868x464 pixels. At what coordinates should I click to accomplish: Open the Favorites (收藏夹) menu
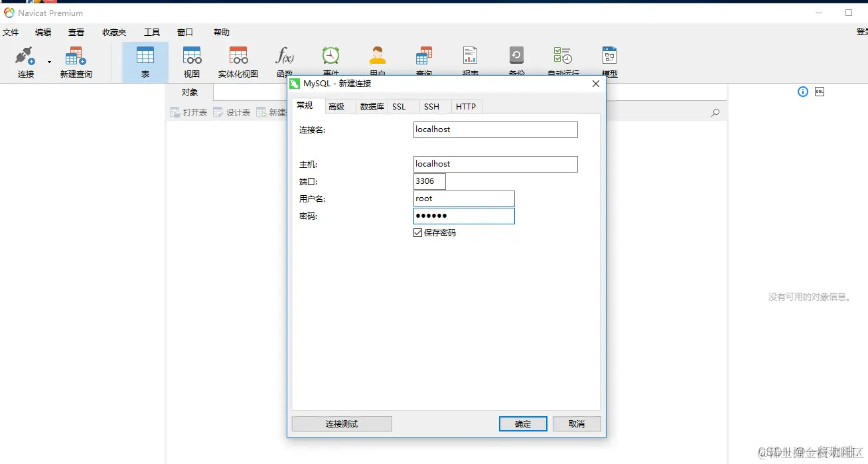pos(114,32)
